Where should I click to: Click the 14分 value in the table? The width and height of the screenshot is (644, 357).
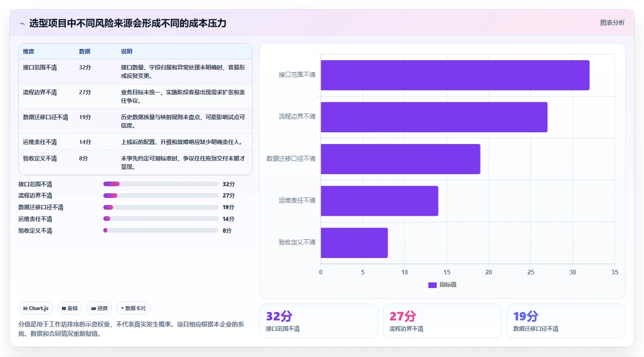(x=85, y=142)
